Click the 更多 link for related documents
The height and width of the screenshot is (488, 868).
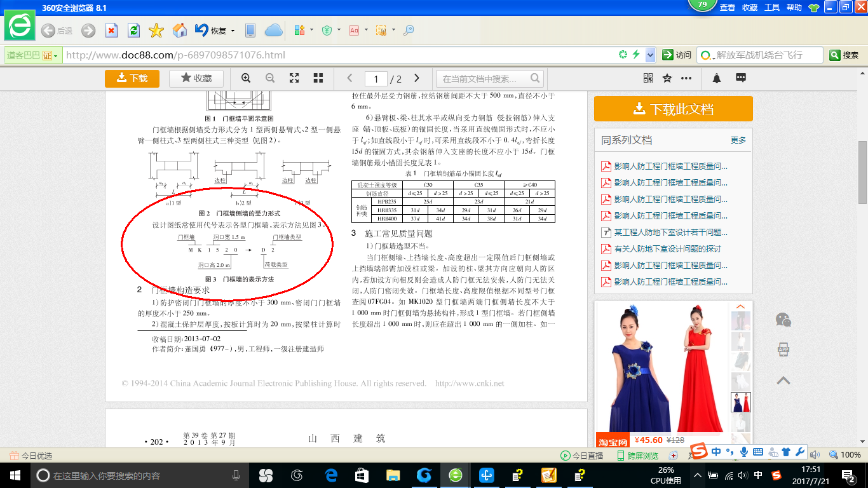738,140
